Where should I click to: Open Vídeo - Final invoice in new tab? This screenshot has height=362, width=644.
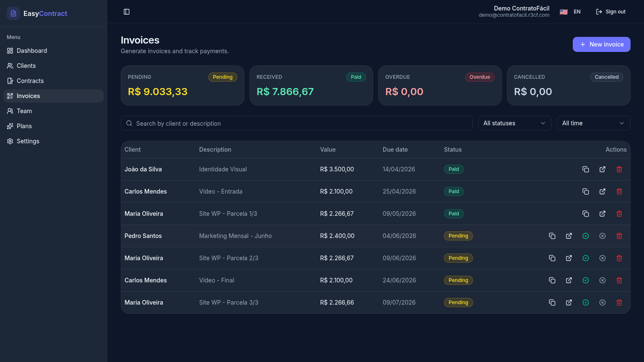[569, 280]
